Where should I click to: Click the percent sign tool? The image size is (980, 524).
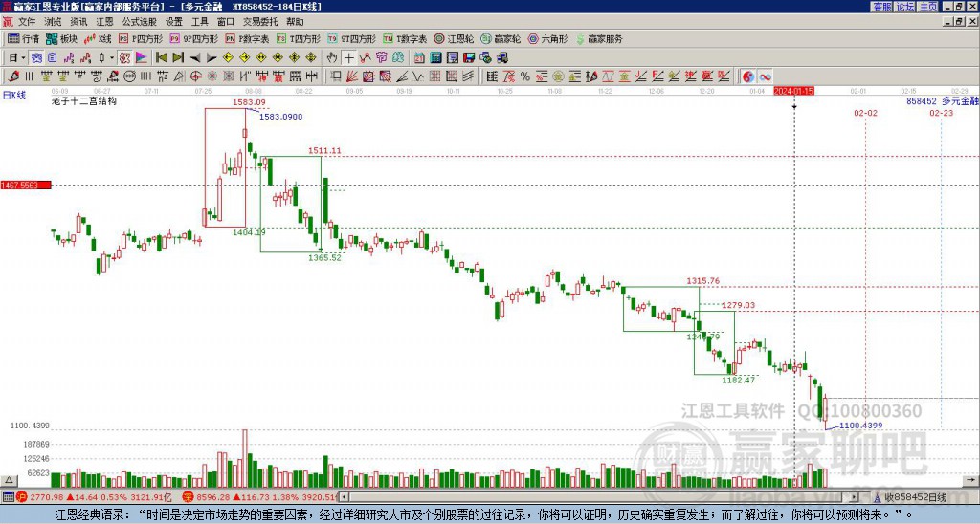click(525, 76)
